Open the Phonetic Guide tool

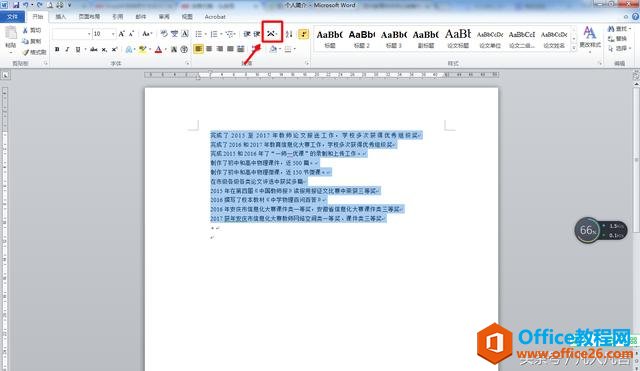coord(174,34)
